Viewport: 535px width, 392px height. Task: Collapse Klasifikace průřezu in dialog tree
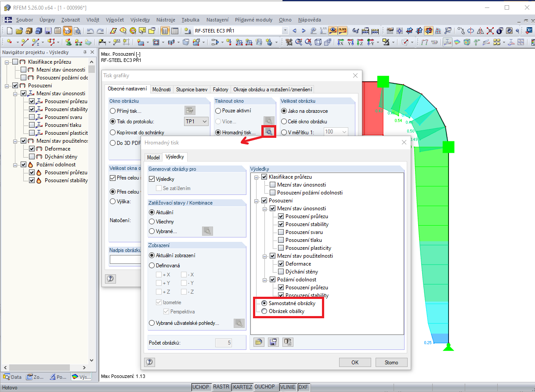257,177
